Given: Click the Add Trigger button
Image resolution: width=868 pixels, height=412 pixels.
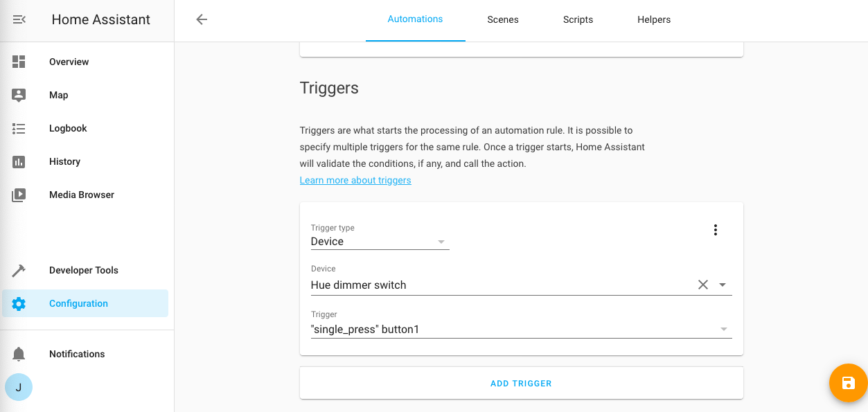Looking at the screenshot, I should point(521,383).
